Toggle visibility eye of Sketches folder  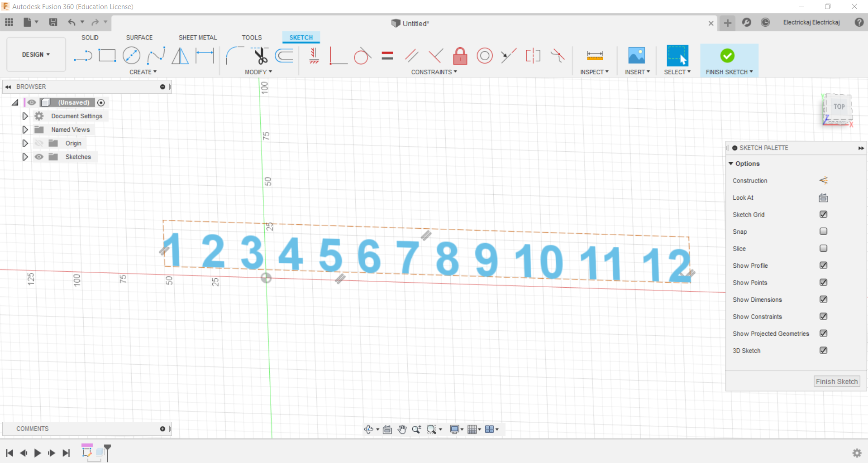pos(39,157)
